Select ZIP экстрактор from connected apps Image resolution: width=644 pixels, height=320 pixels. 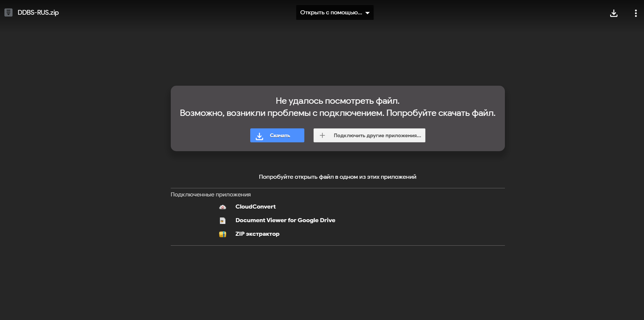click(257, 234)
